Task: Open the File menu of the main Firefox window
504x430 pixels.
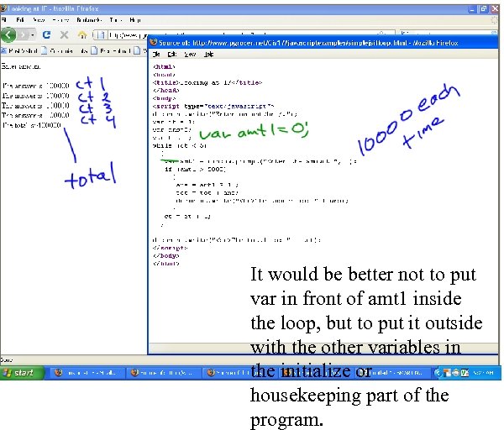Action: pos(3,20)
